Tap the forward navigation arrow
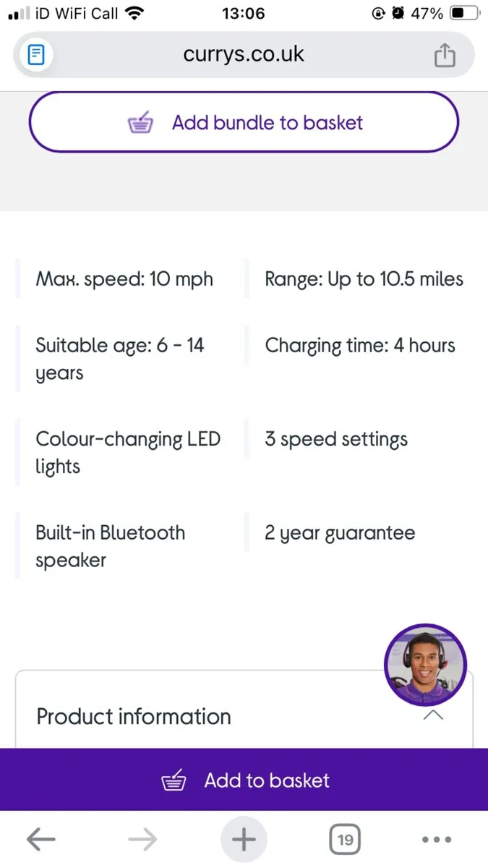The height and width of the screenshot is (868, 488). 142,839
